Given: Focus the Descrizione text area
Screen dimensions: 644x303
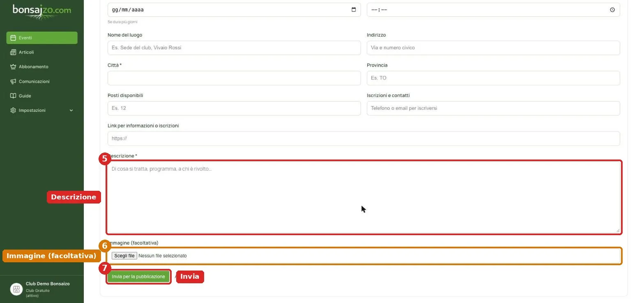Looking at the screenshot, I should pyautogui.click(x=363, y=197).
